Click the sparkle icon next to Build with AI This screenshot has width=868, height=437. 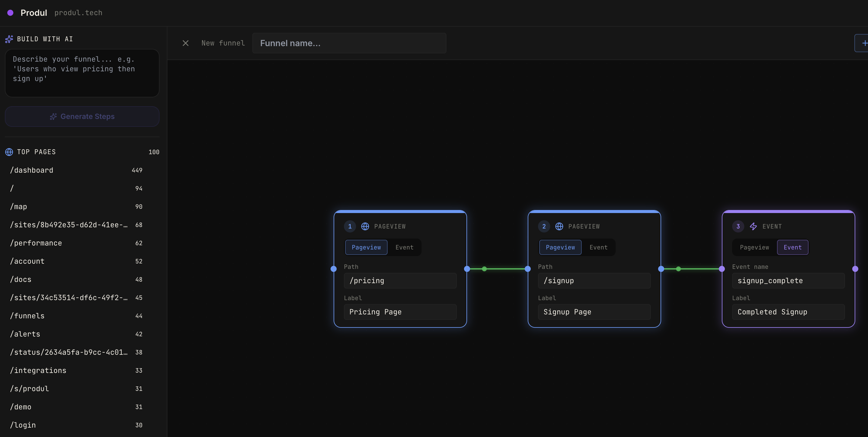[x=9, y=39]
